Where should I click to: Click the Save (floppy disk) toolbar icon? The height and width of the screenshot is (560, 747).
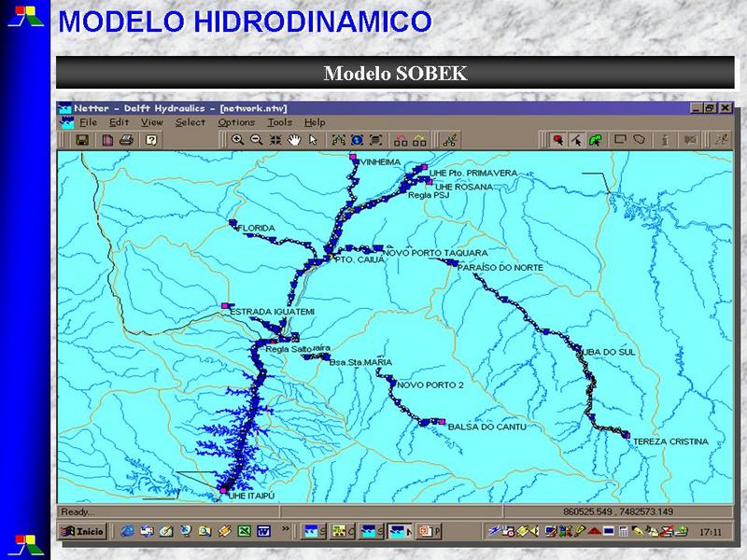82,140
